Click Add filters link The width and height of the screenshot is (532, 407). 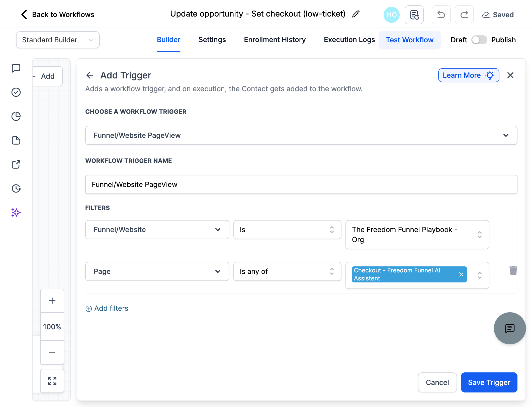click(107, 308)
